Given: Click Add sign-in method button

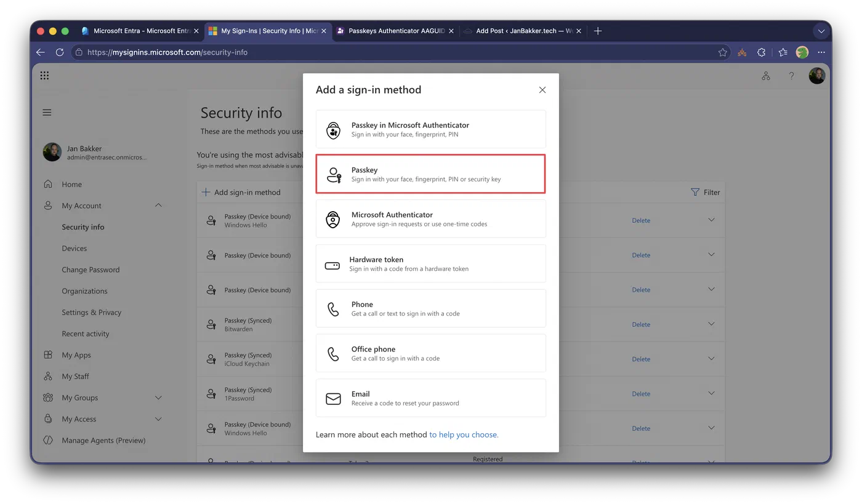Looking at the screenshot, I should coord(241,193).
